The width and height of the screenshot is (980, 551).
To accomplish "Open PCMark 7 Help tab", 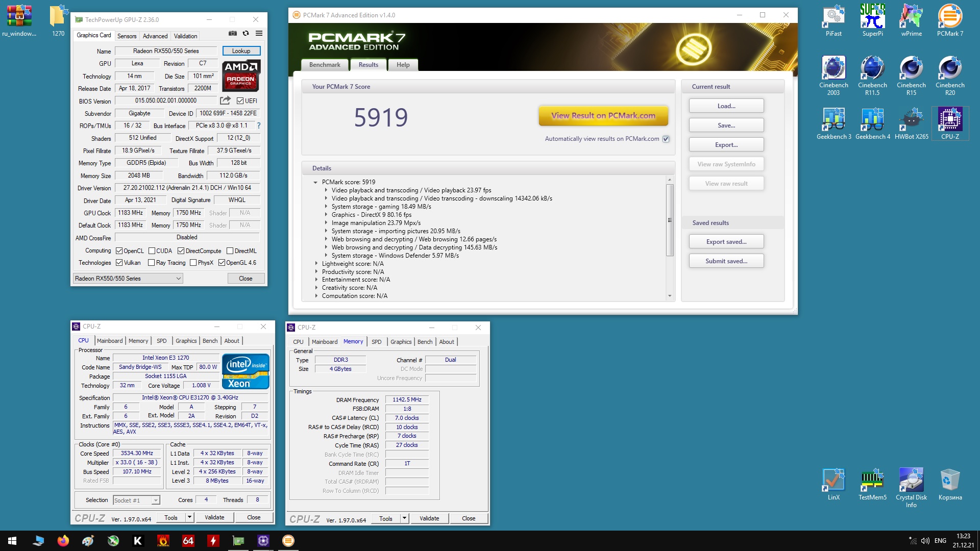I will tap(403, 65).
